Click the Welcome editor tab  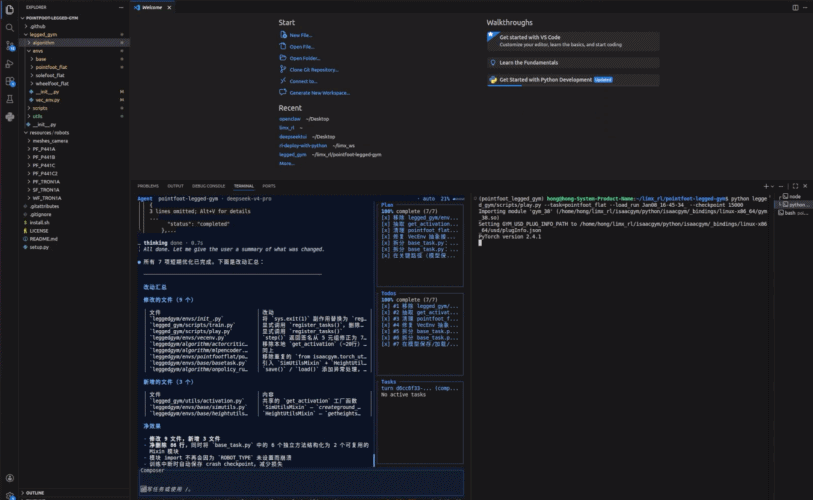coord(151,7)
